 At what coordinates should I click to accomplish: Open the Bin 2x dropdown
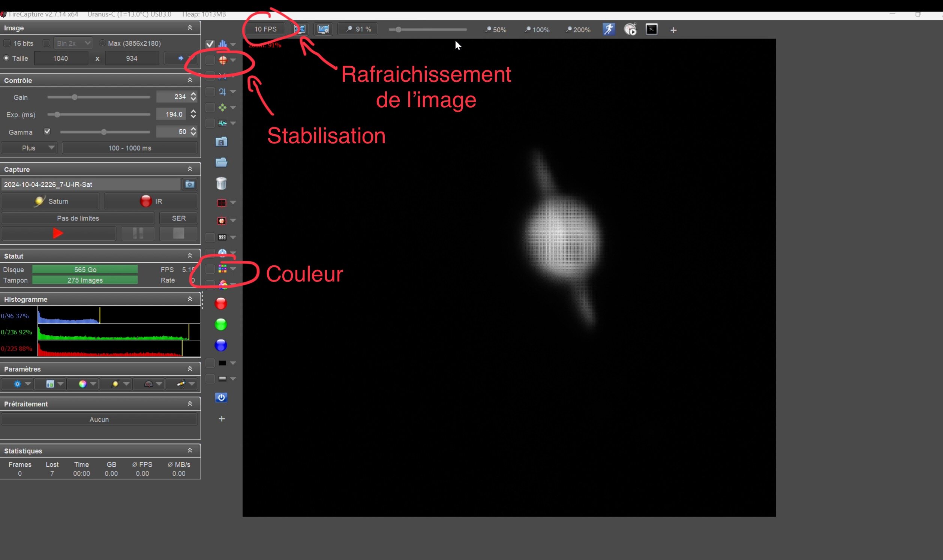tap(73, 43)
